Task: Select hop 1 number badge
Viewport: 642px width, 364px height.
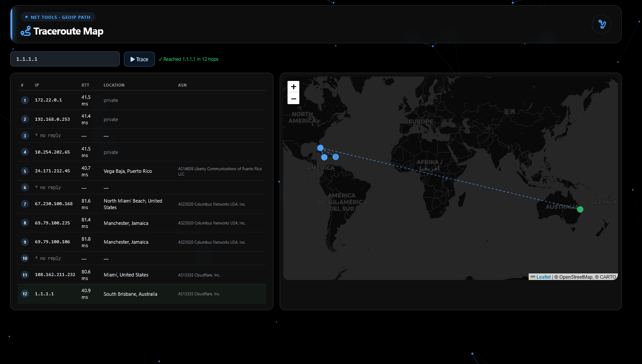Action: (25, 100)
